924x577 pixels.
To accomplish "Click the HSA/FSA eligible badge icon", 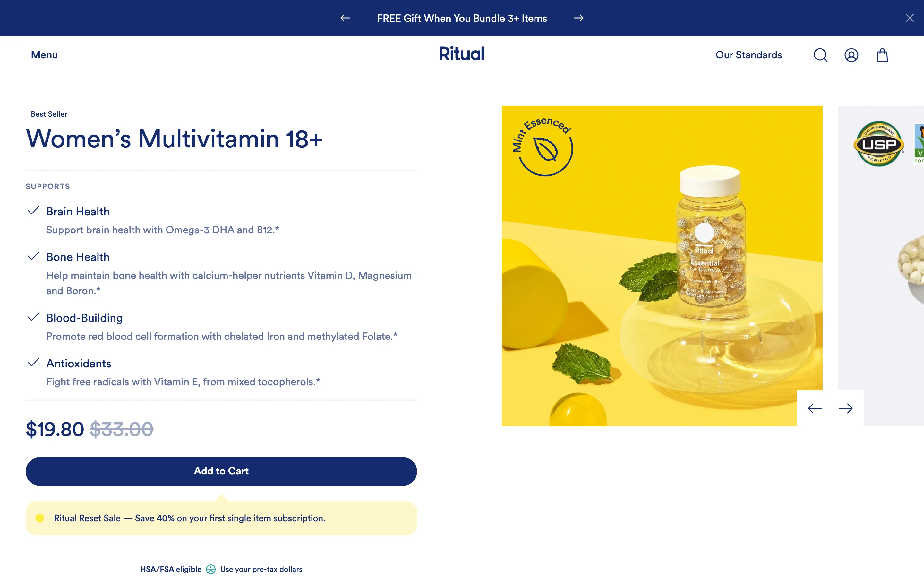I will pos(211,569).
